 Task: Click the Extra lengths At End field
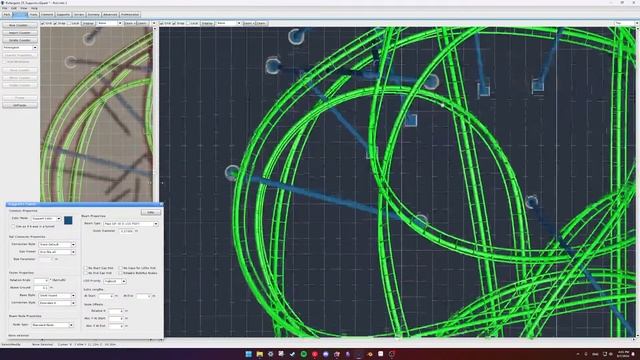pyautogui.click(x=143, y=296)
